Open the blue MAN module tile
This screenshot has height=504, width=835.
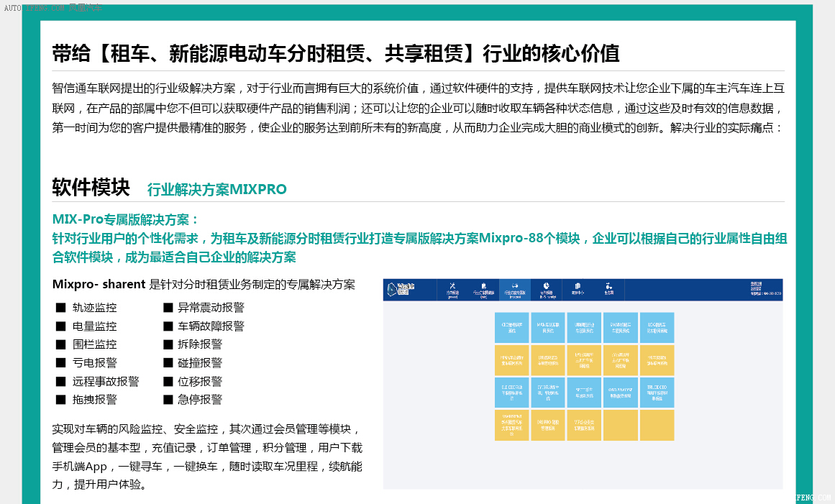[x=548, y=327]
